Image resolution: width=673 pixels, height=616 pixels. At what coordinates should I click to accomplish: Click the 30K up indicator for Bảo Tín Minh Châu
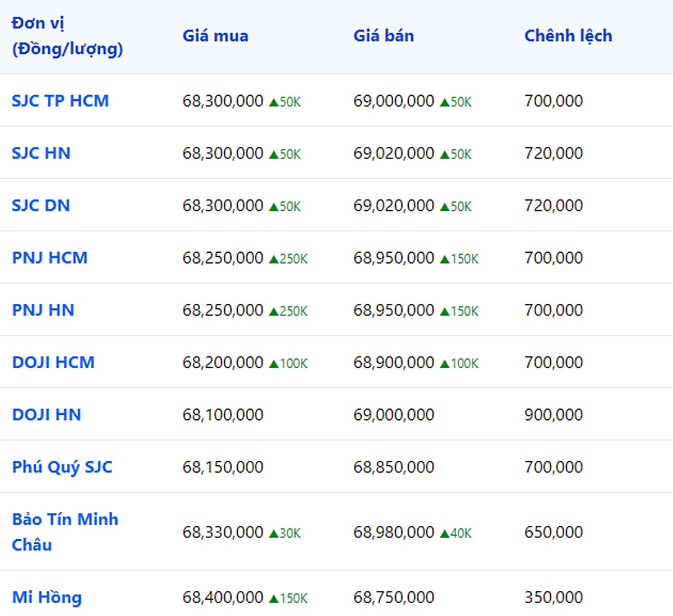[x=285, y=533]
